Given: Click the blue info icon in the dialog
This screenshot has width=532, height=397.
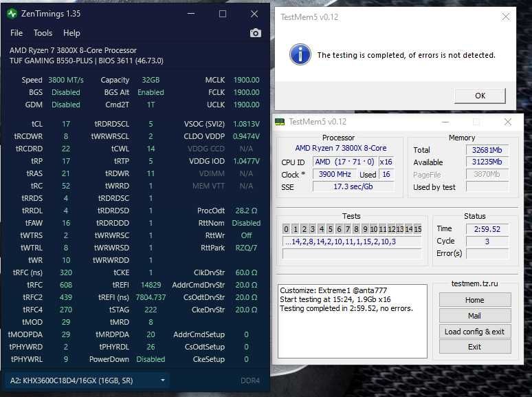Looking at the screenshot, I should pos(300,54).
